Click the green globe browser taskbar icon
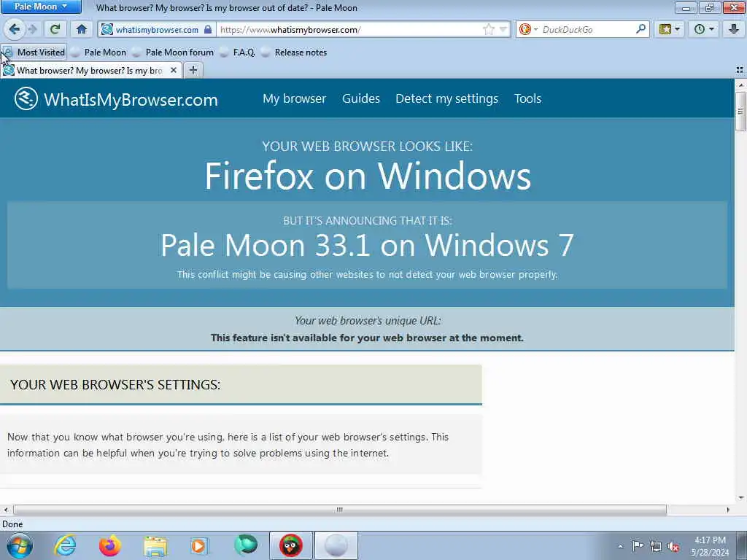The width and height of the screenshot is (747, 560). (245, 545)
